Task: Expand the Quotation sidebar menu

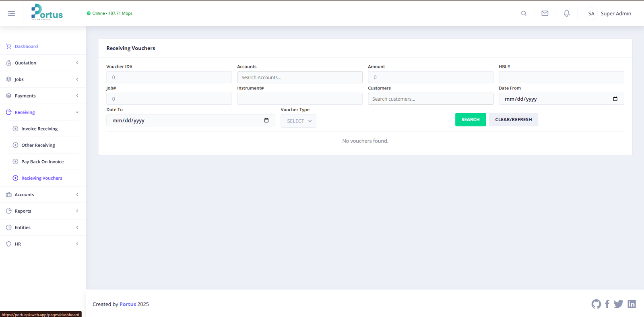Action: point(43,63)
